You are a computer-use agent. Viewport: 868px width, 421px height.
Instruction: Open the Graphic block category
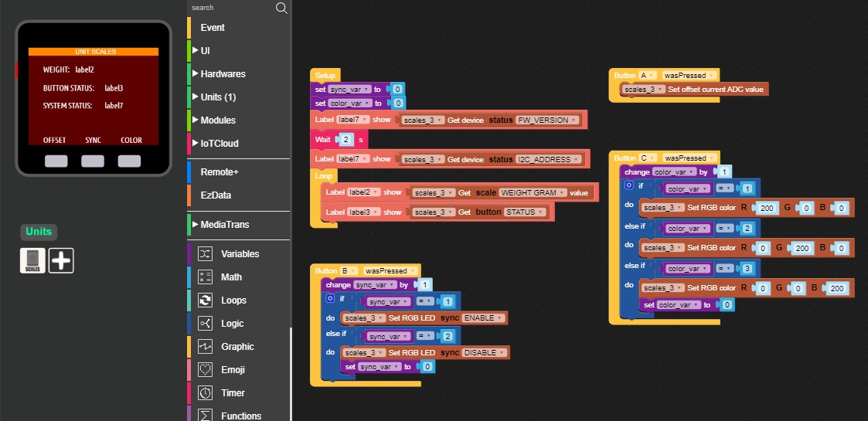(x=237, y=347)
